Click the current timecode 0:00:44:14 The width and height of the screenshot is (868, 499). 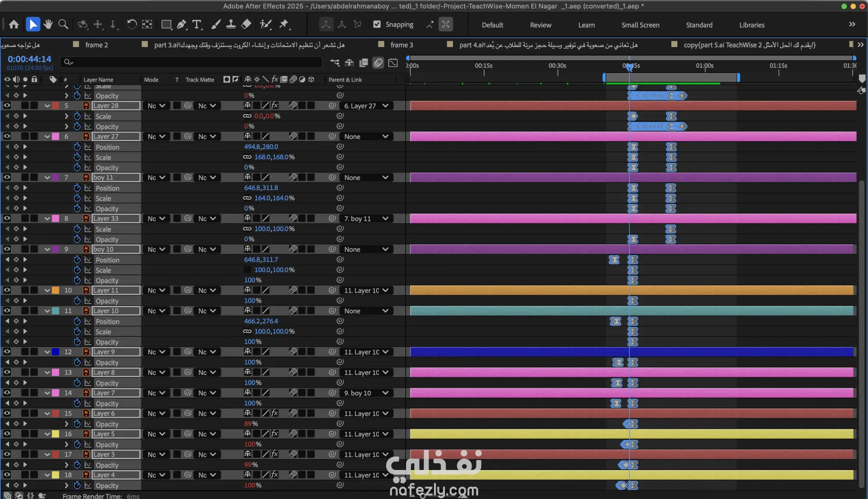coord(29,59)
